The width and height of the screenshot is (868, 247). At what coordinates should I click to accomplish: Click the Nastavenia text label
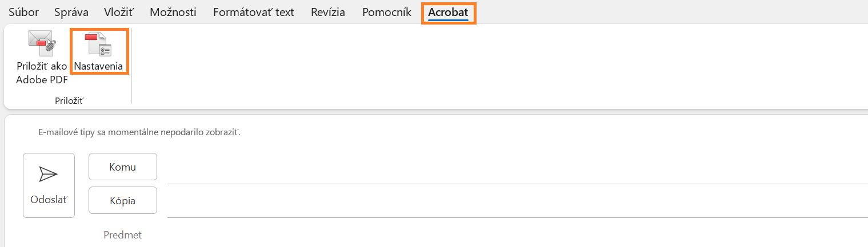tap(98, 66)
